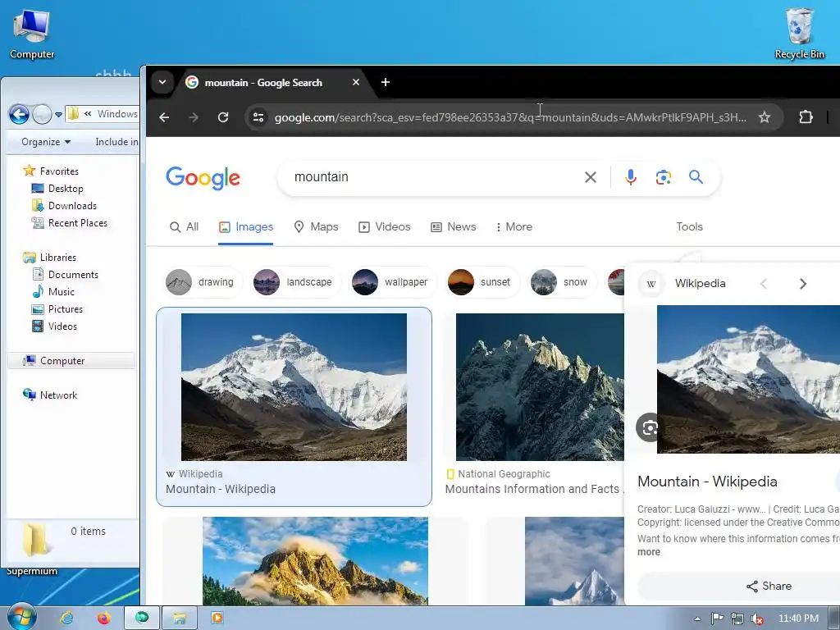
Task: Launch Internet Explorer from taskbar
Action: coord(66,619)
